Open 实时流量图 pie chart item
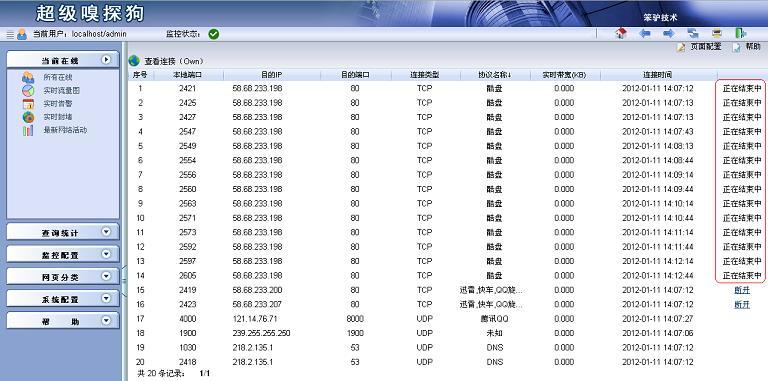The width and height of the screenshot is (768, 381). (28, 91)
